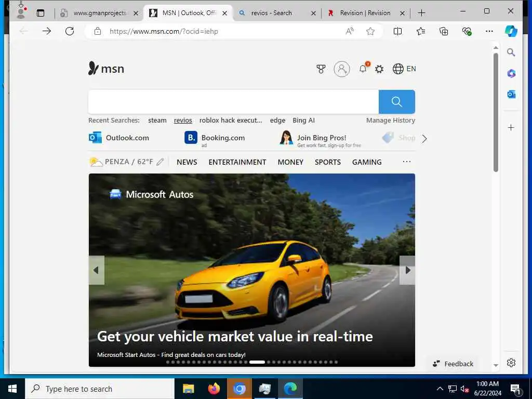Select recent search 'steam'
This screenshot has width=532, height=399.
pos(157,121)
